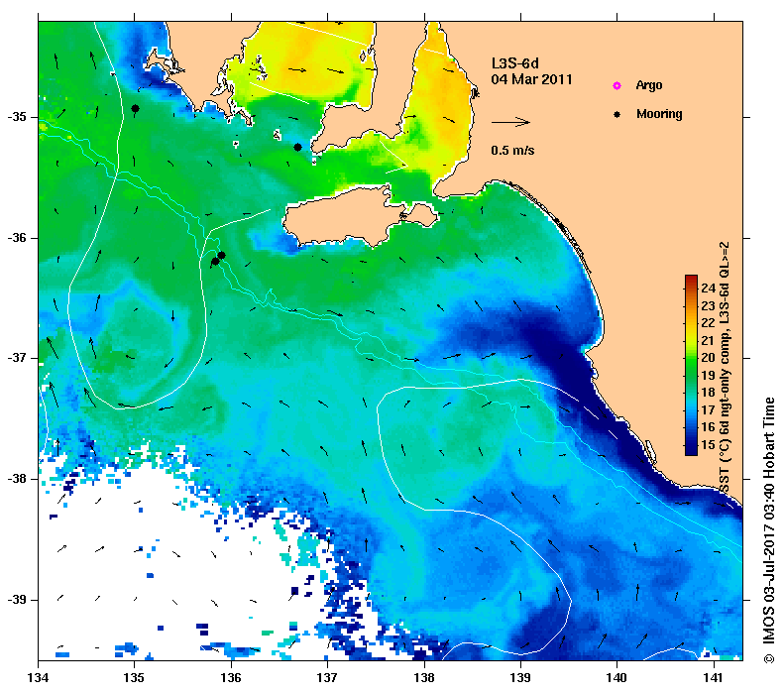Click the IMOS copyright timestamp text

pos(769,530)
